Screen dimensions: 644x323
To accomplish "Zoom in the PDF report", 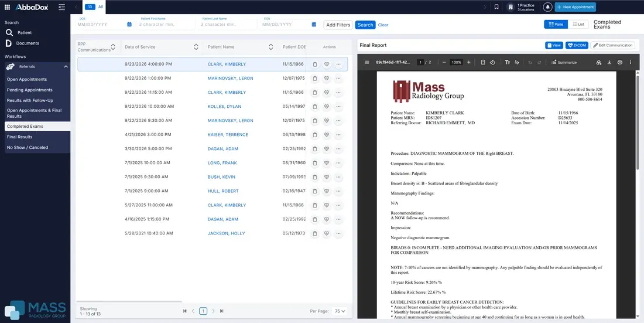I will (x=468, y=62).
